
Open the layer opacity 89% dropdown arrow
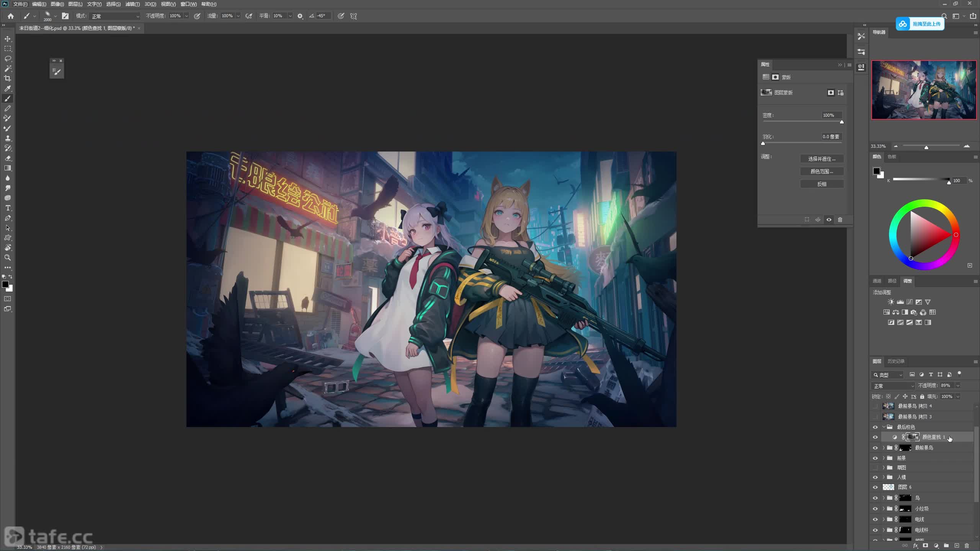coord(958,386)
